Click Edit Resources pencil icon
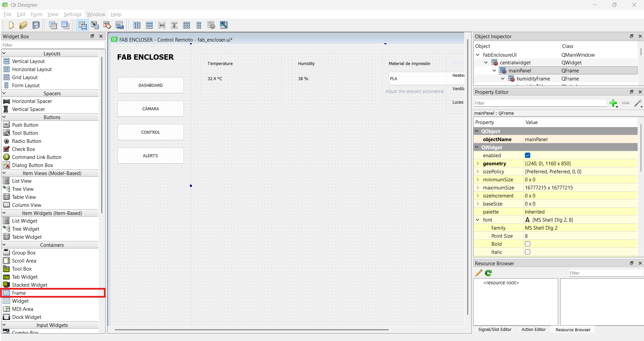 tap(479, 273)
